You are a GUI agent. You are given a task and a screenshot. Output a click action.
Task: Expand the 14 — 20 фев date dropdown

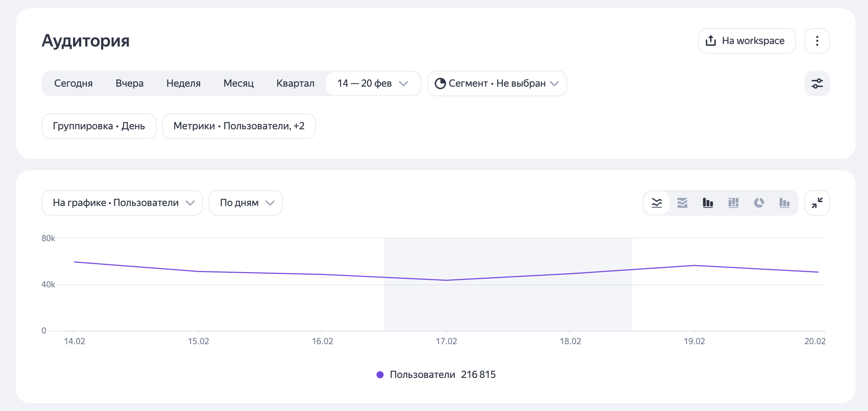click(x=373, y=83)
